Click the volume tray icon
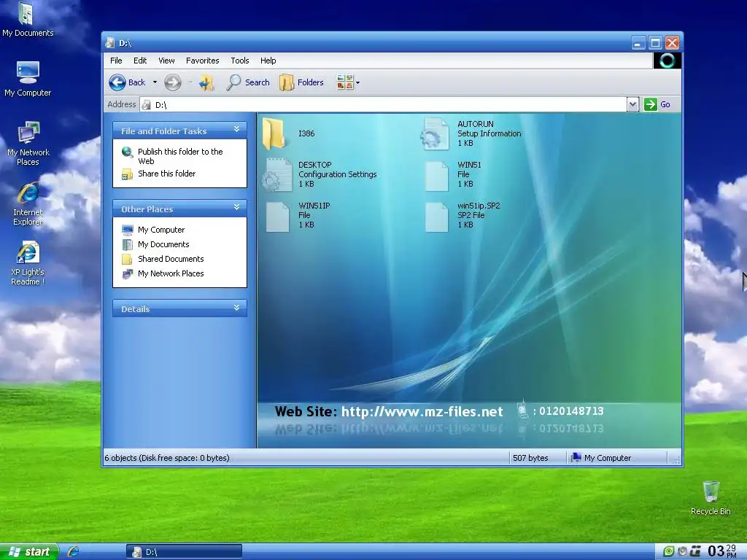Image resolution: width=747 pixels, height=560 pixels. pyautogui.click(x=682, y=551)
